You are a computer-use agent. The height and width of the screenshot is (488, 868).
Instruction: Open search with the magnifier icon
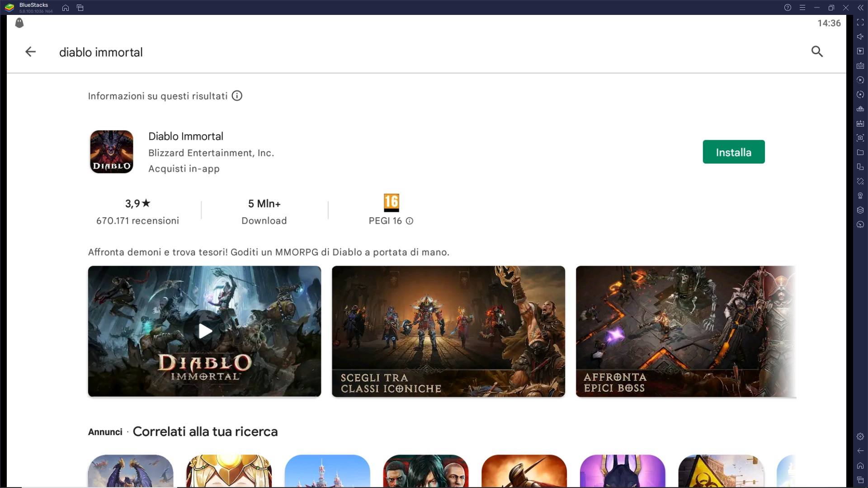coord(817,52)
